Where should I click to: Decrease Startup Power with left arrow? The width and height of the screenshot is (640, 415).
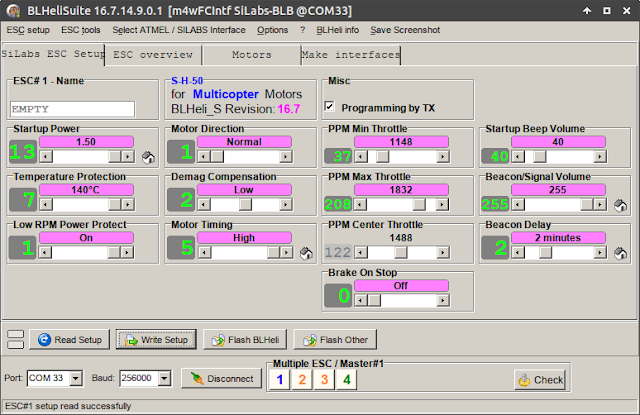coord(46,157)
